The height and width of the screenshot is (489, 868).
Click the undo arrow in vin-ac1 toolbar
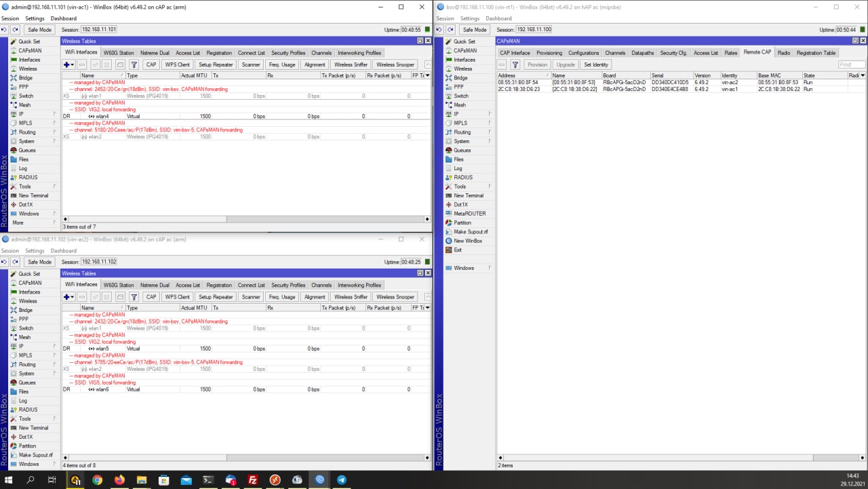pyautogui.click(x=5, y=30)
